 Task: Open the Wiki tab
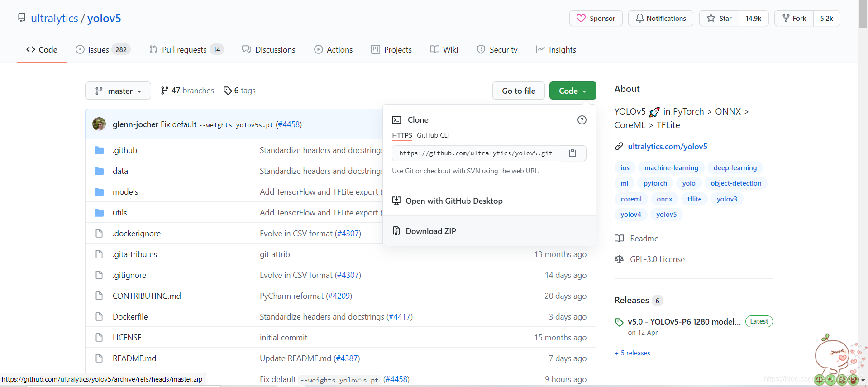coord(444,49)
